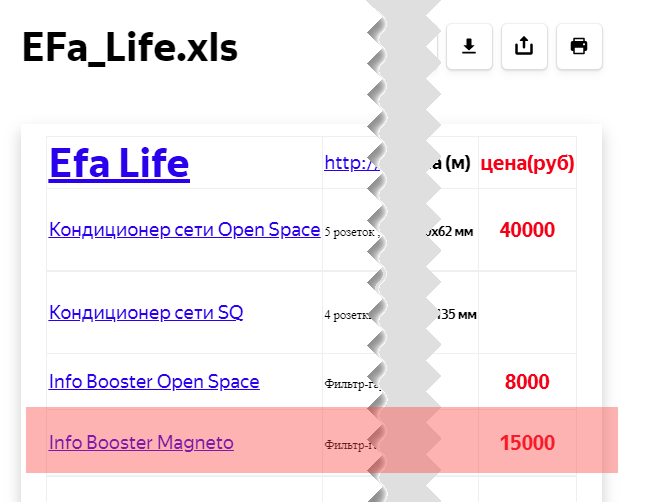Select the 8000 price cell

(527, 382)
